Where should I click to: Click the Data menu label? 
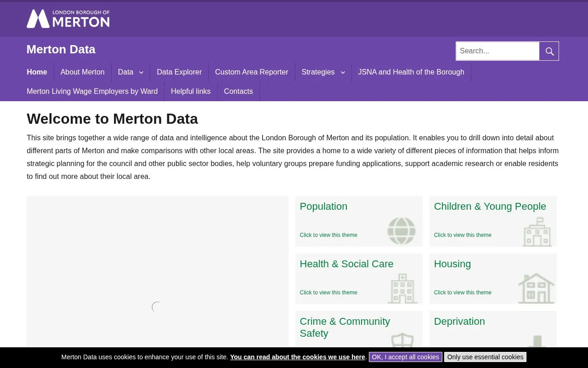coord(126,72)
